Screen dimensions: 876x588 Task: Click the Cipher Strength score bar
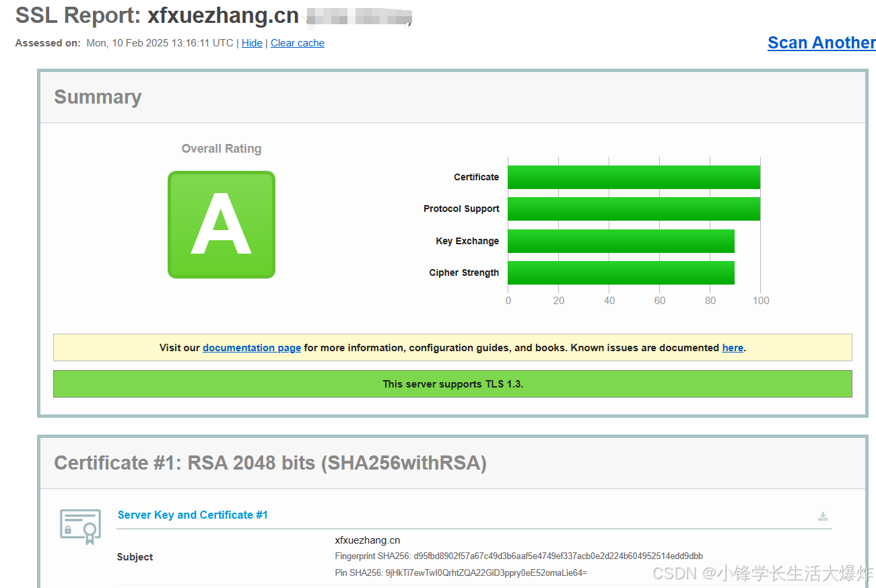621,272
